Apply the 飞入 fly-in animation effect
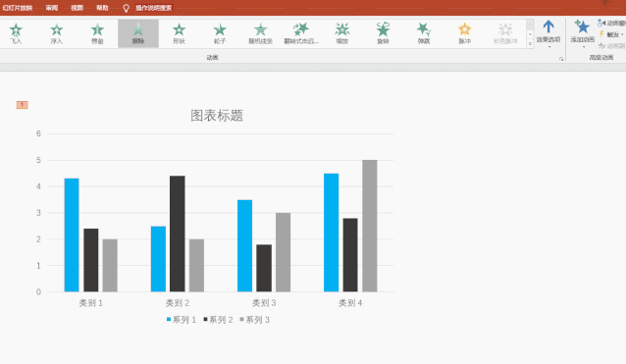This screenshot has height=364, width=626. [x=16, y=33]
